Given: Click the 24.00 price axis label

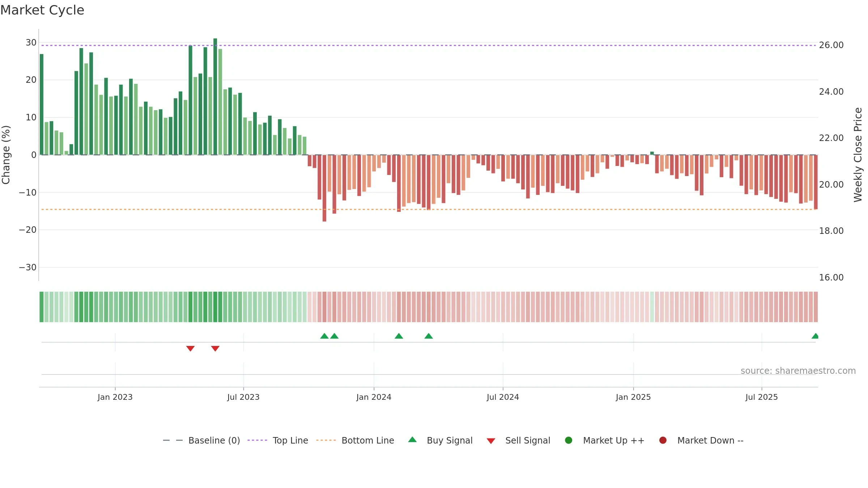Looking at the screenshot, I should [x=831, y=92].
